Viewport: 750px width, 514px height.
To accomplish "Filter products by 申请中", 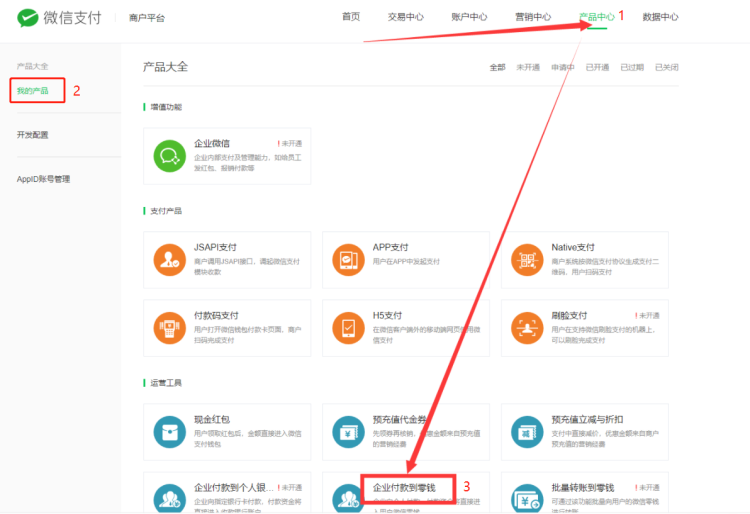I will [562, 67].
